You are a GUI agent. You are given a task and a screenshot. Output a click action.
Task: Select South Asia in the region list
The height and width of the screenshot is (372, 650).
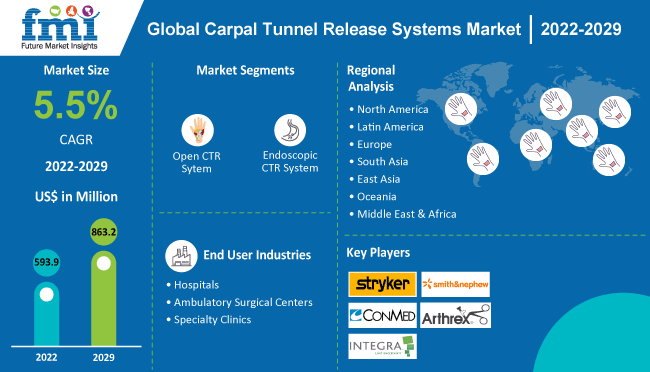pyautogui.click(x=383, y=162)
